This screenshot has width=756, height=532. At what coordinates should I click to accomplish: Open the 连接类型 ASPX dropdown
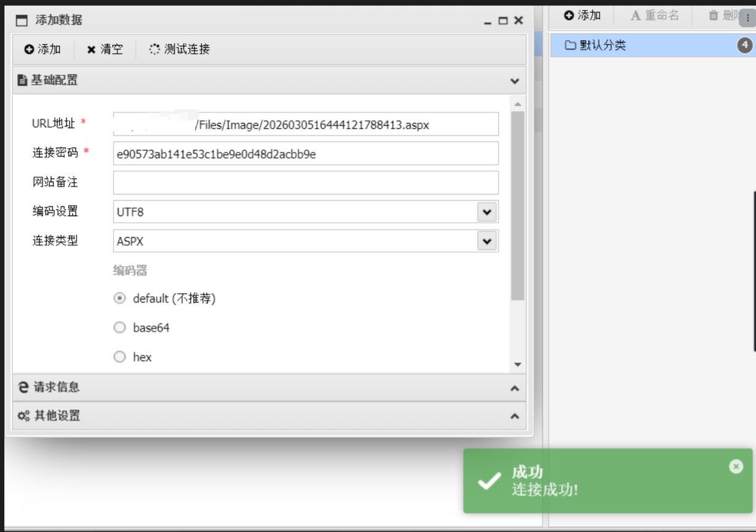click(487, 241)
